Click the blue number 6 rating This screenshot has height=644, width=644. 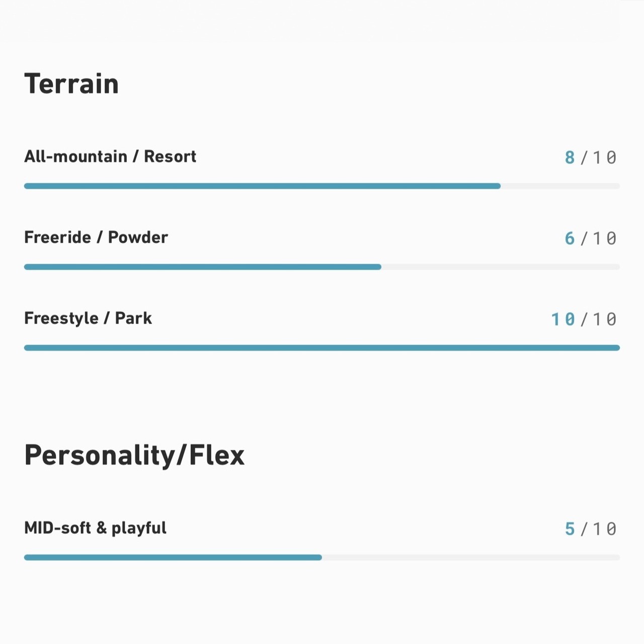click(x=570, y=238)
